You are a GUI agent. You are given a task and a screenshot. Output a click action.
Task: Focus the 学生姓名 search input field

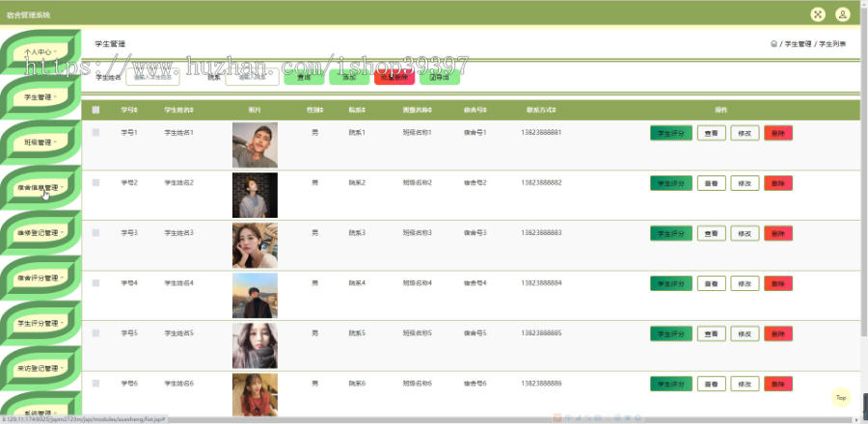click(152, 77)
